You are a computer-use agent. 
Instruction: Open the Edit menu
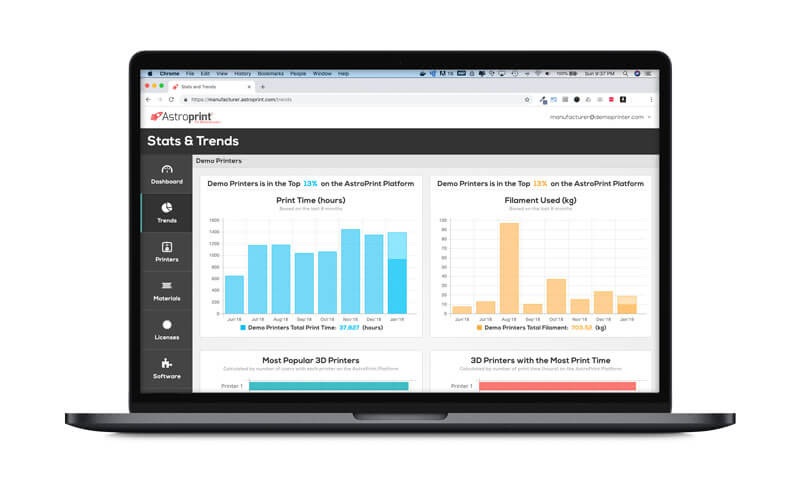click(x=205, y=73)
